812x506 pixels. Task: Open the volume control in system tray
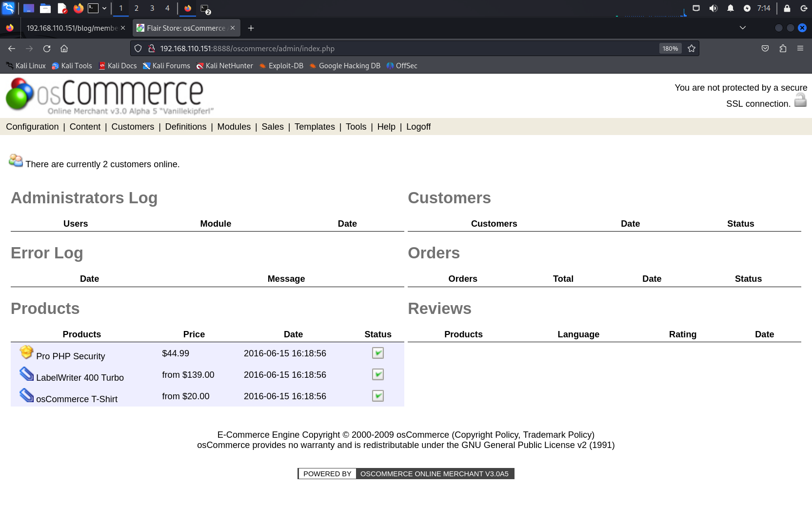click(x=713, y=8)
